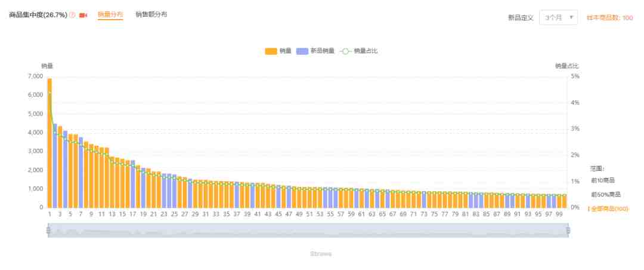
Task: Click the orange 销量 legend color swatch
Action: (271, 51)
